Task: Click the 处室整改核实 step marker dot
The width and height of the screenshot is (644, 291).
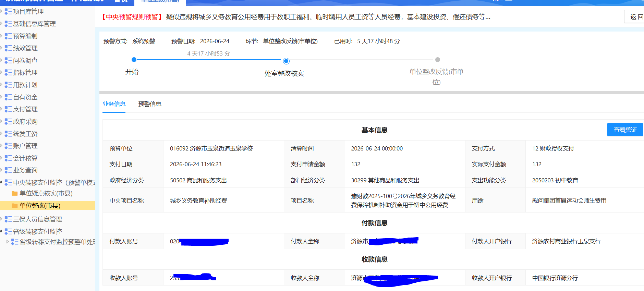Action: [x=286, y=61]
